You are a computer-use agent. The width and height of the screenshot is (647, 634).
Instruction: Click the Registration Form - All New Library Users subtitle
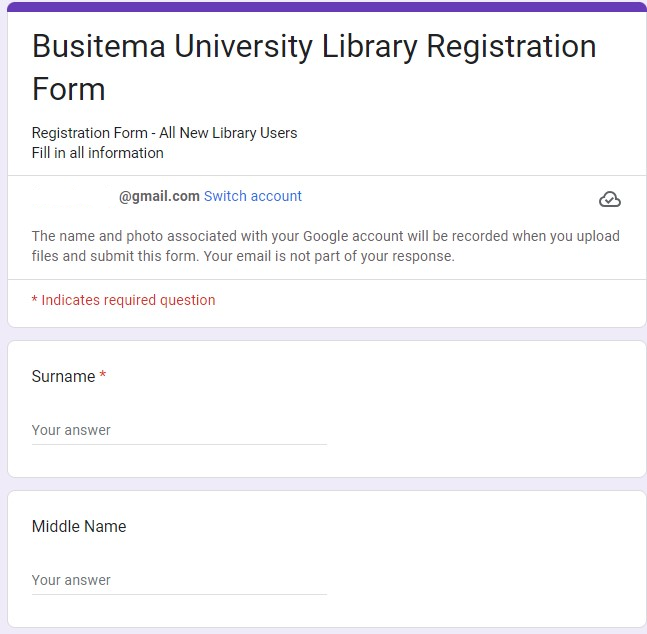click(x=164, y=133)
